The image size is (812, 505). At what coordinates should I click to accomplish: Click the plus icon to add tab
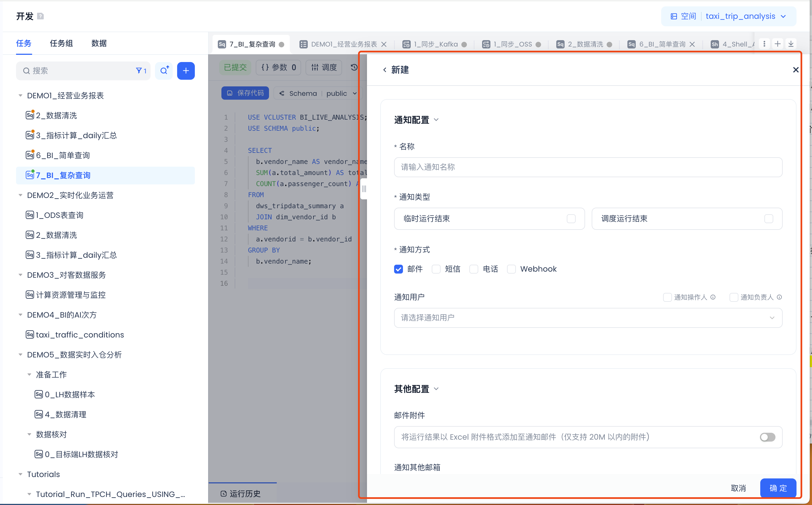tap(778, 44)
